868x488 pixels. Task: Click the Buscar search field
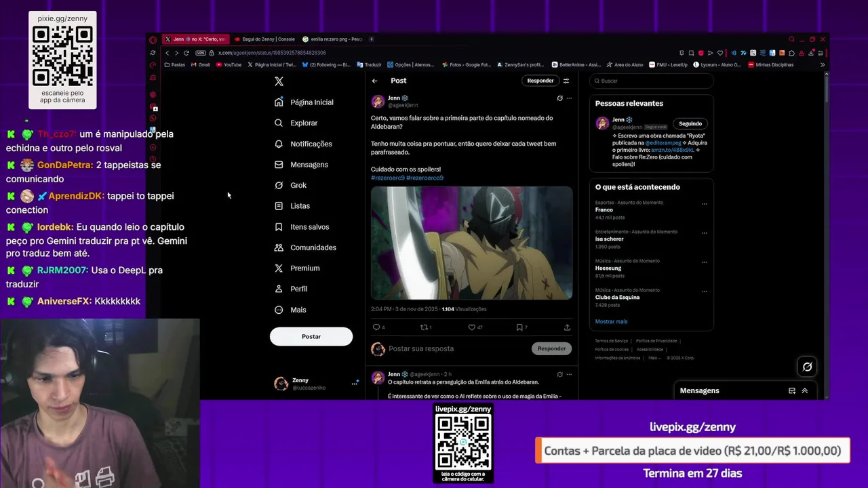coord(651,81)
